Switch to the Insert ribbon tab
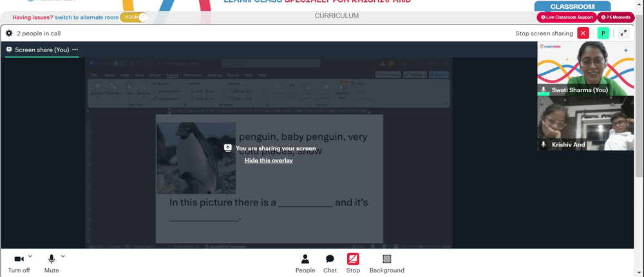The image size is (644, 277). point(125,75)
